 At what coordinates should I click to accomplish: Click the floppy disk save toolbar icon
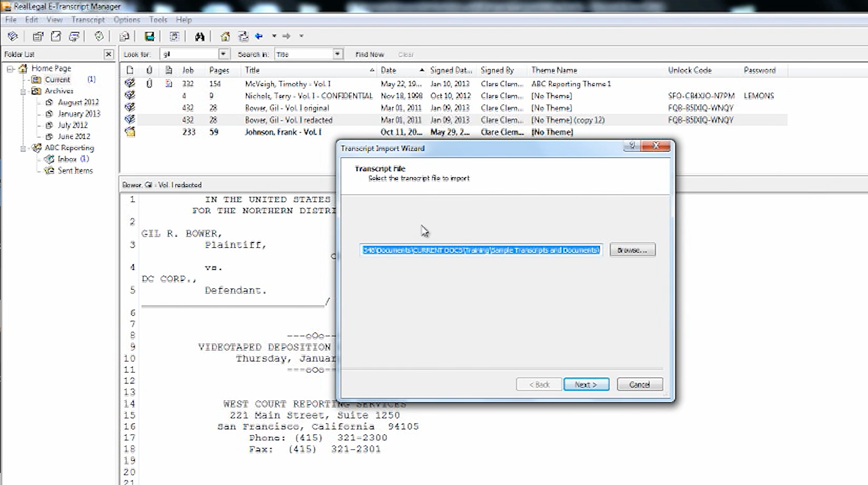point(149,36)
